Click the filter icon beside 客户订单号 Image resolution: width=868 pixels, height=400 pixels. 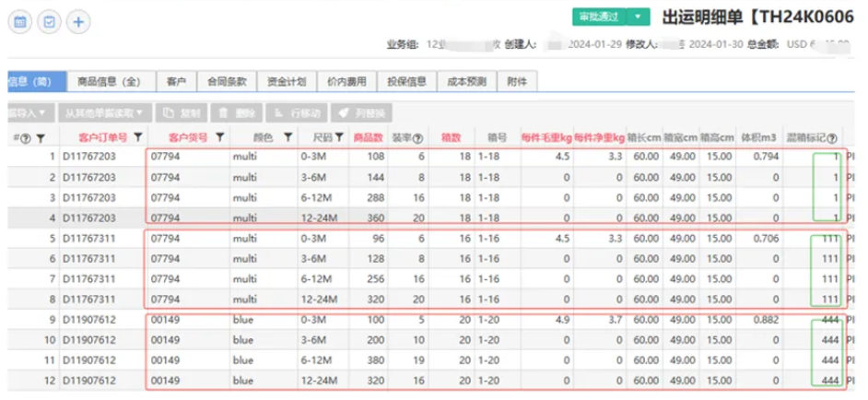(138, 137)
